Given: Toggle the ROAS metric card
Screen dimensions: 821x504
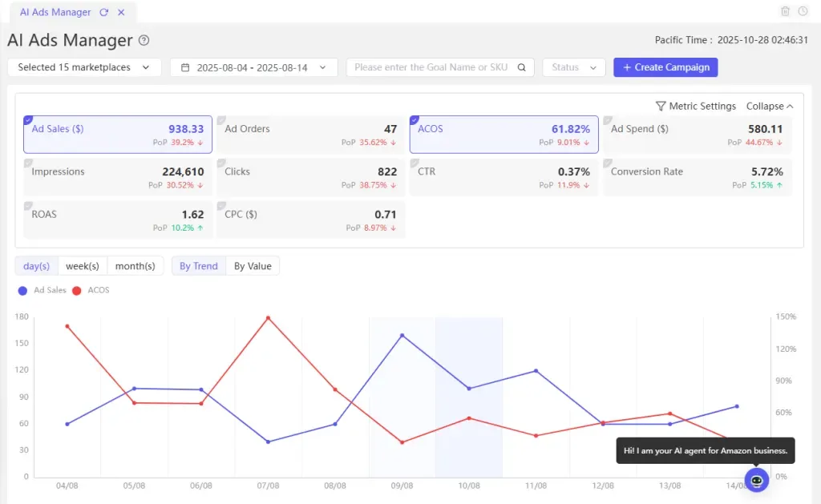Looking at the screenshot, I should click(118, 220).
